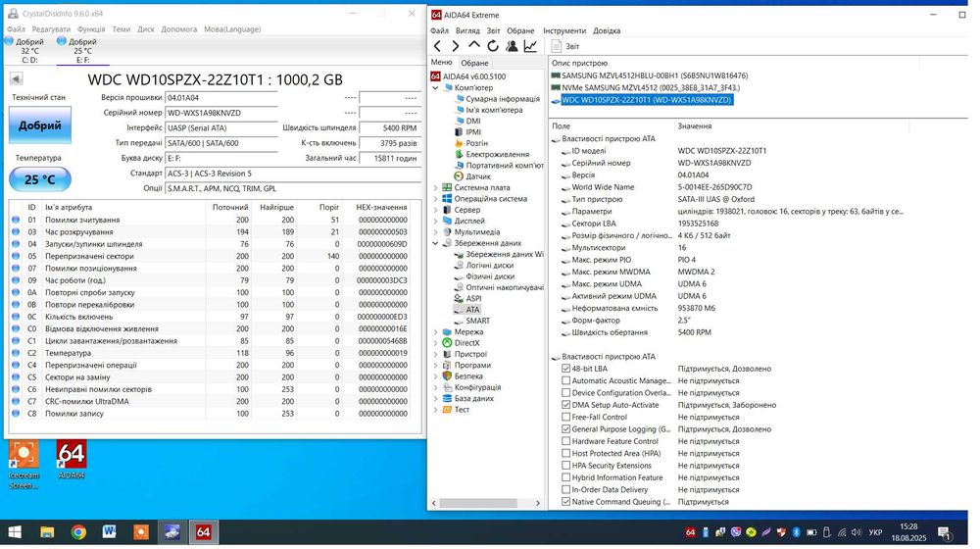This screenshot has height=549, width=980.
Task: Click the AIDA64 back navigation arrow
Action: click(437, 46)
